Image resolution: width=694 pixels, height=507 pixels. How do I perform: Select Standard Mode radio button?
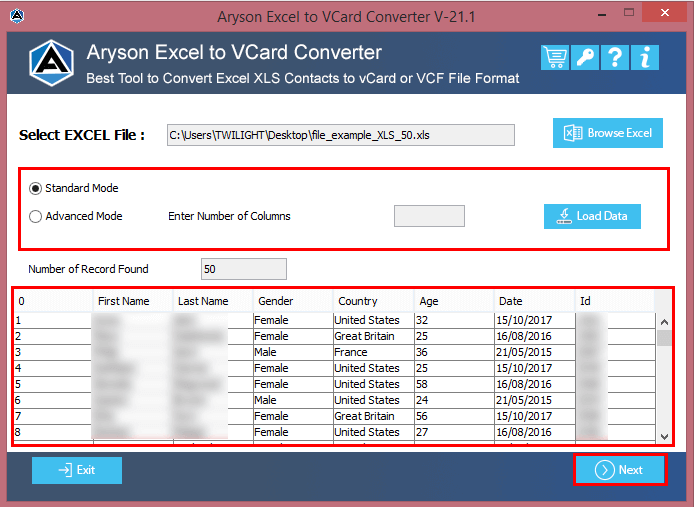[x=35, y=189]
